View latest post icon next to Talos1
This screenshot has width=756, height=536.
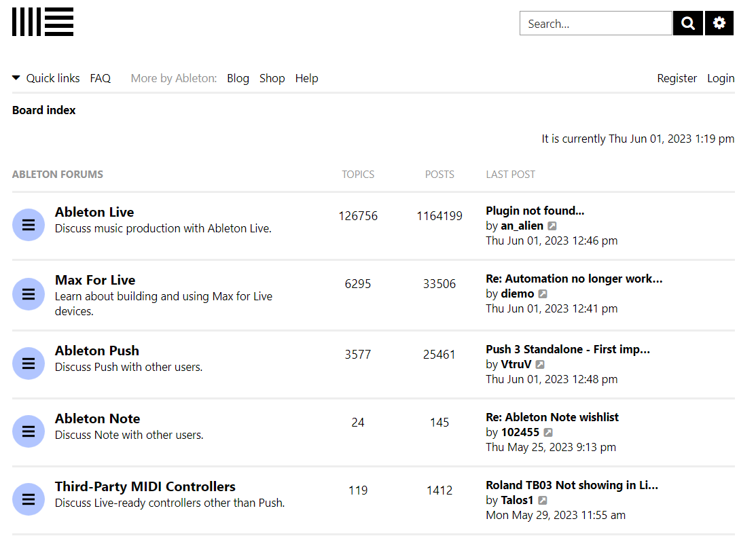coord(543,501)
